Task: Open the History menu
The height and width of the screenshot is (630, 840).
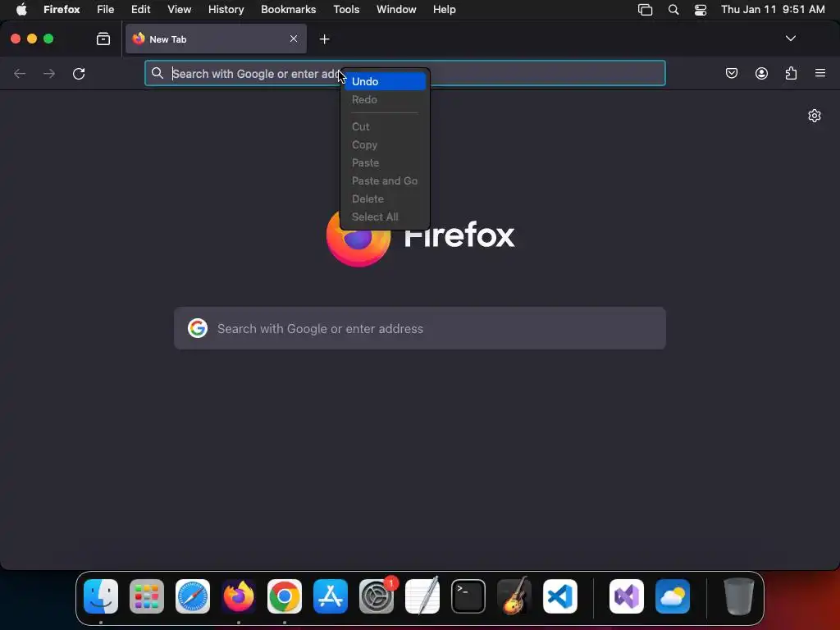Action: [226, 9]
